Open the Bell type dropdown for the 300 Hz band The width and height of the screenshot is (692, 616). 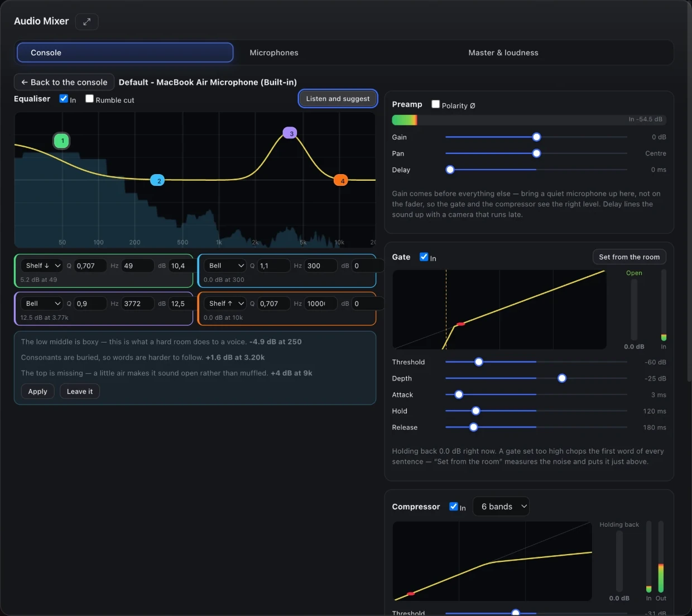click(x=225, y=266)
